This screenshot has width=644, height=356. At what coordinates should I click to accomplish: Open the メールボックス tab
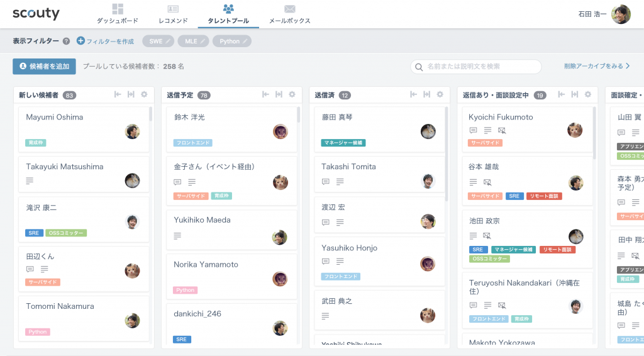tap(289, 14)
